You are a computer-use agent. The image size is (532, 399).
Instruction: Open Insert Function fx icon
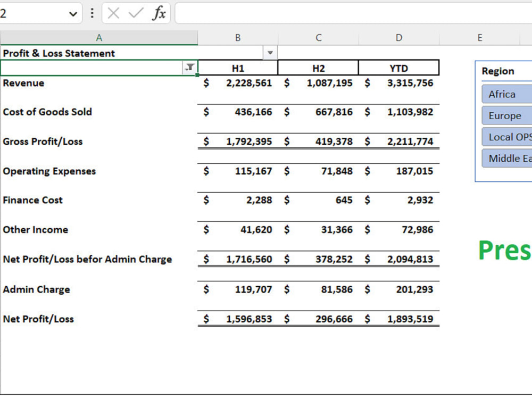(159, 13)
